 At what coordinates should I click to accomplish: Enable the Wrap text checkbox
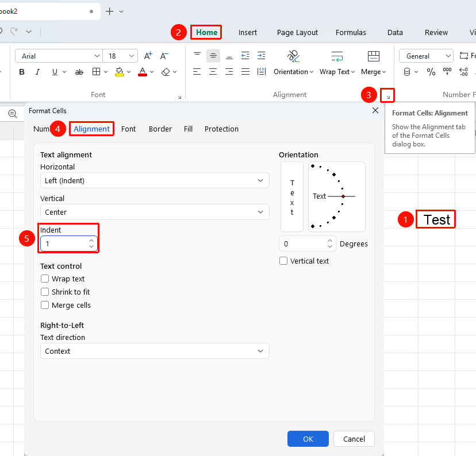[45, 279]
